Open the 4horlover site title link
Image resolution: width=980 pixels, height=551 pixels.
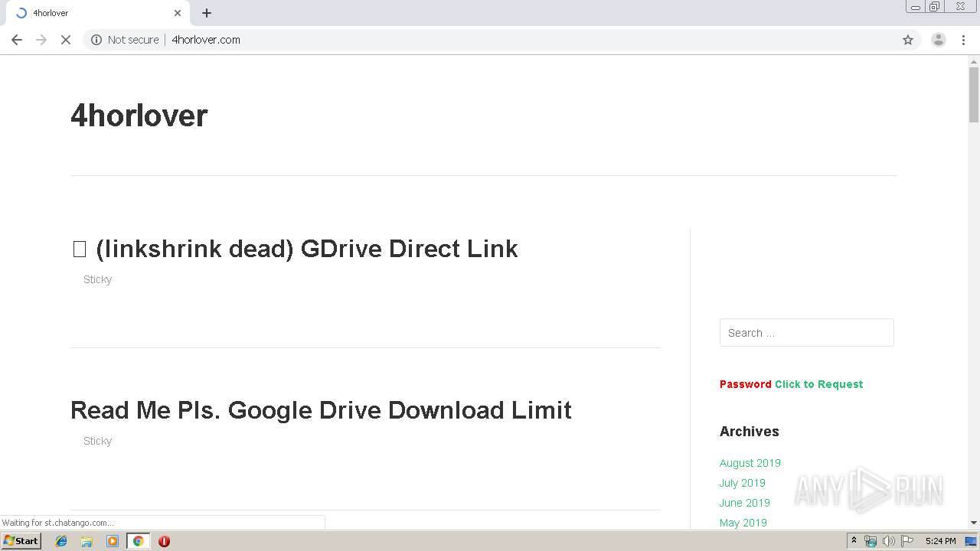[139, 116]
